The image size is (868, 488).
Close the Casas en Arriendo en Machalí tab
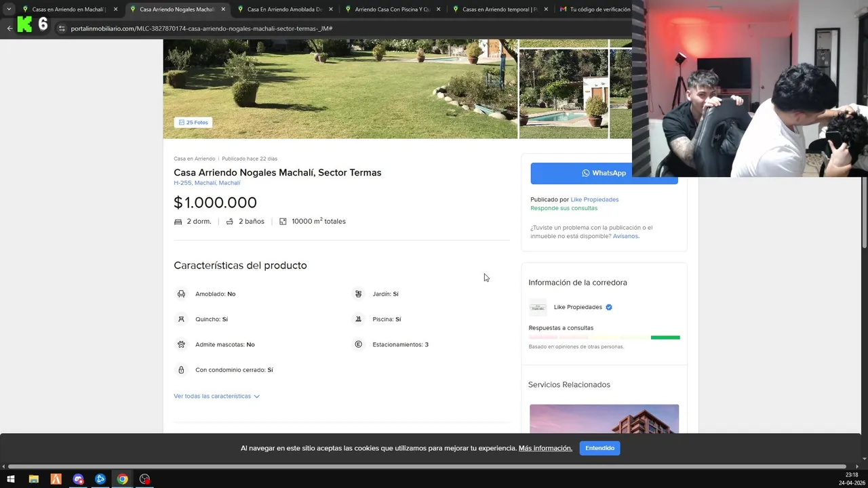coord(115,9)
